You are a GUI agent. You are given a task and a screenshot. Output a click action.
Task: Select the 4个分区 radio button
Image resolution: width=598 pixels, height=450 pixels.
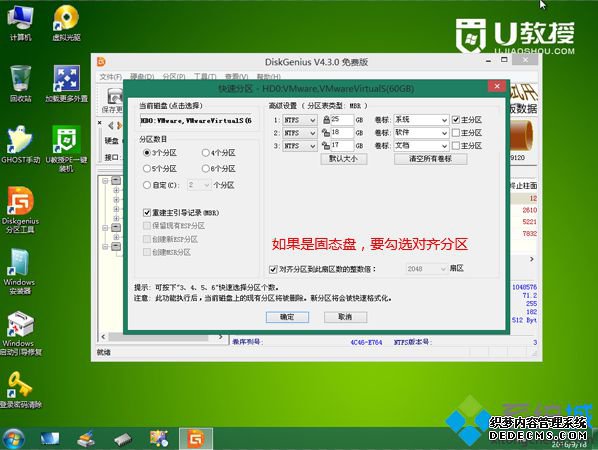point(205,153)
